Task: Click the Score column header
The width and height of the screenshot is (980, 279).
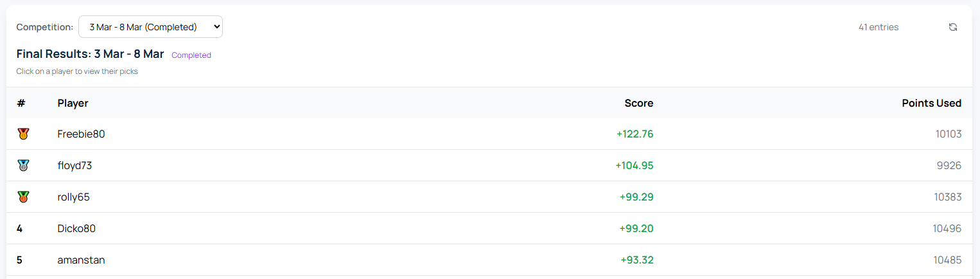Action: coord(639,103)
